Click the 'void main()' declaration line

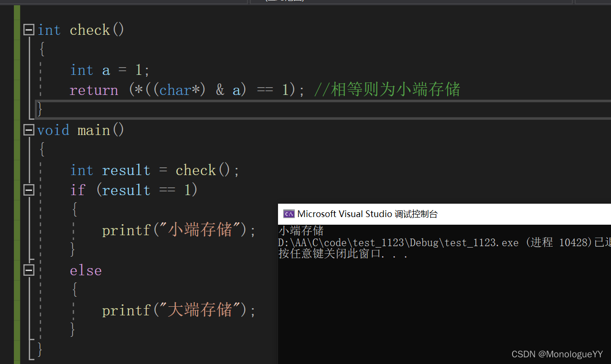[81, 130]
